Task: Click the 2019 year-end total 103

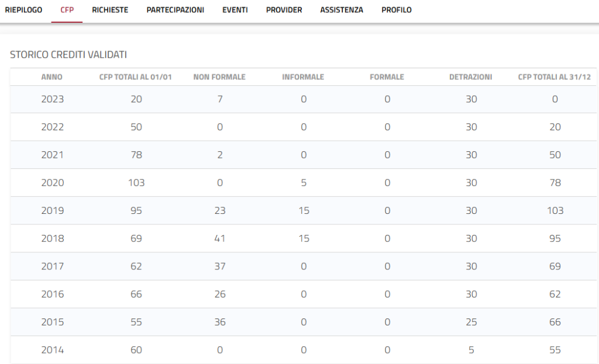Action: (x=555, y=210)
